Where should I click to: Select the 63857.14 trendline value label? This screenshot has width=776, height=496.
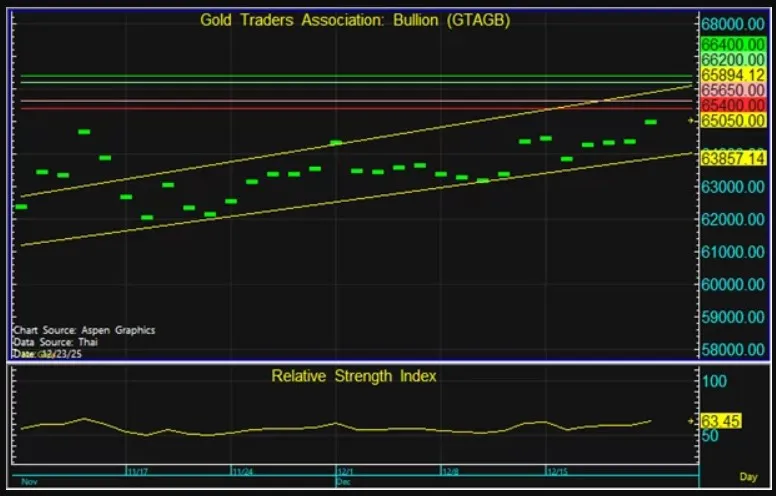[x=733, y=158]
